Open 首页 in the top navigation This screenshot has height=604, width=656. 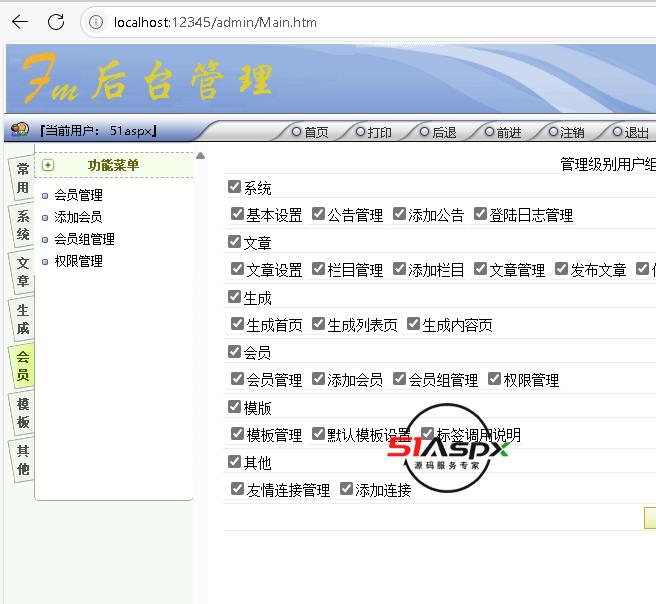(x=310, y=132)
